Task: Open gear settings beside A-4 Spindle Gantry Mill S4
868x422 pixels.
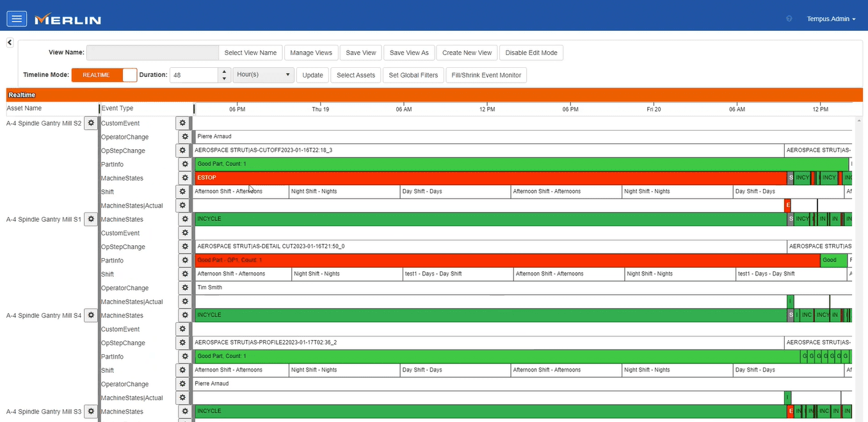Action: pyautogui.click(x=90, y=315)
